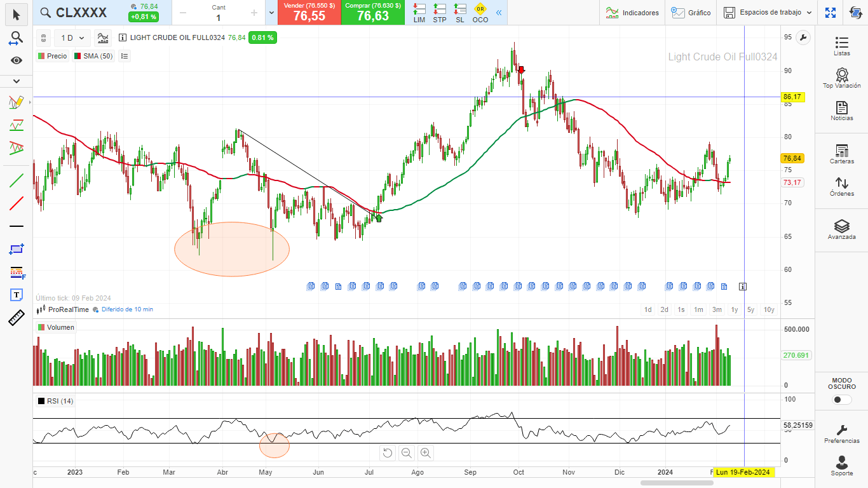
Task: Place an STP stop order
Action: click(x=440, y=13)
